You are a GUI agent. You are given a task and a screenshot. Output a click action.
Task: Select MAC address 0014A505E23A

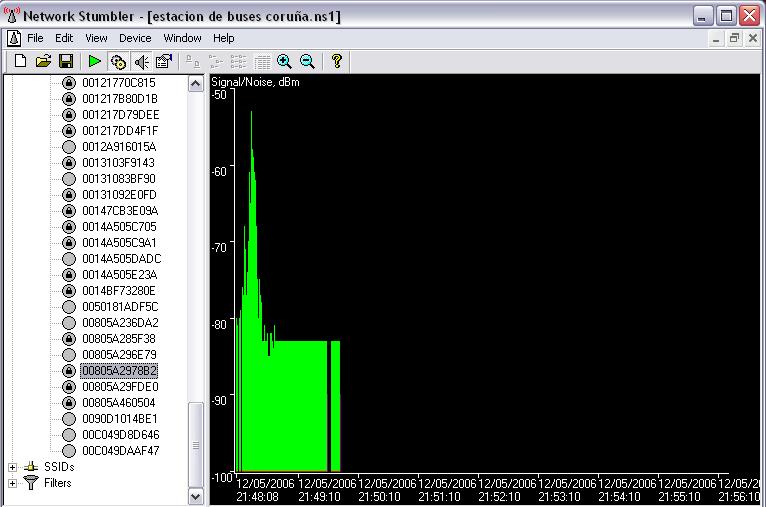coord(120,275)
